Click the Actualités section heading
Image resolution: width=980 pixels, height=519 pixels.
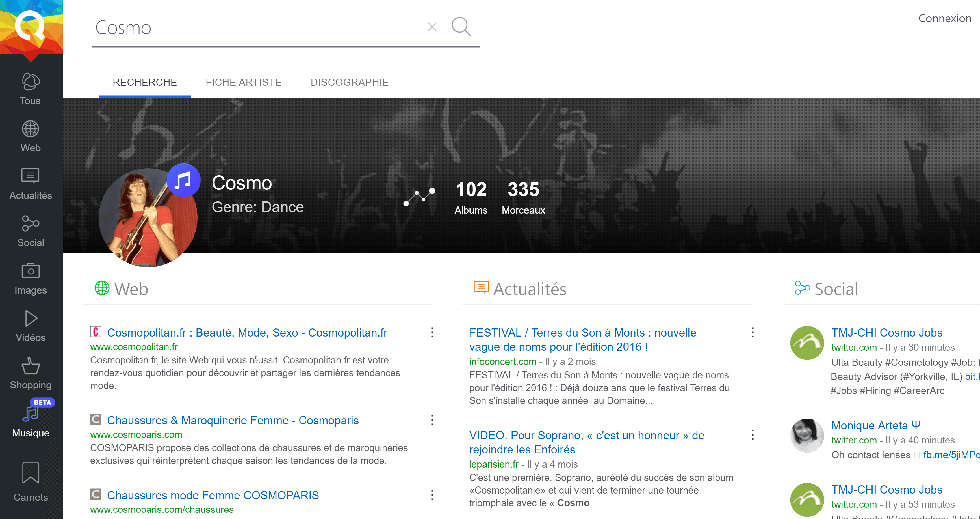[x=530, y=289]
